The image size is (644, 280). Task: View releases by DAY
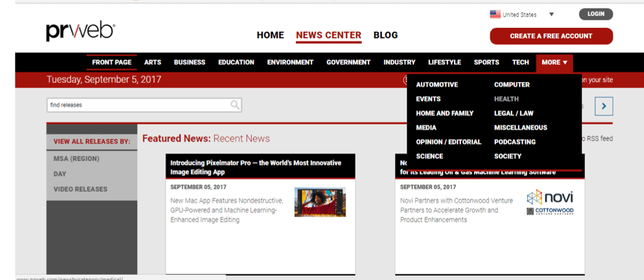click(x=60, y=174)
